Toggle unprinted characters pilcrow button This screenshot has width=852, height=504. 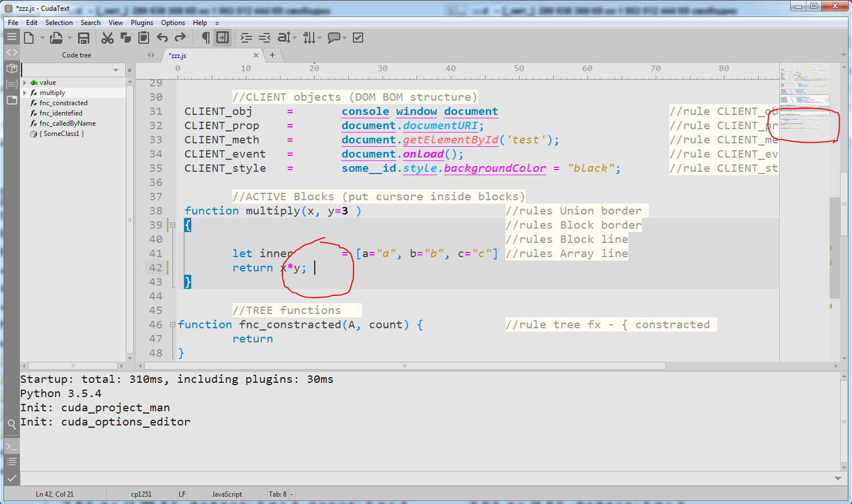[x=205, y=38]
